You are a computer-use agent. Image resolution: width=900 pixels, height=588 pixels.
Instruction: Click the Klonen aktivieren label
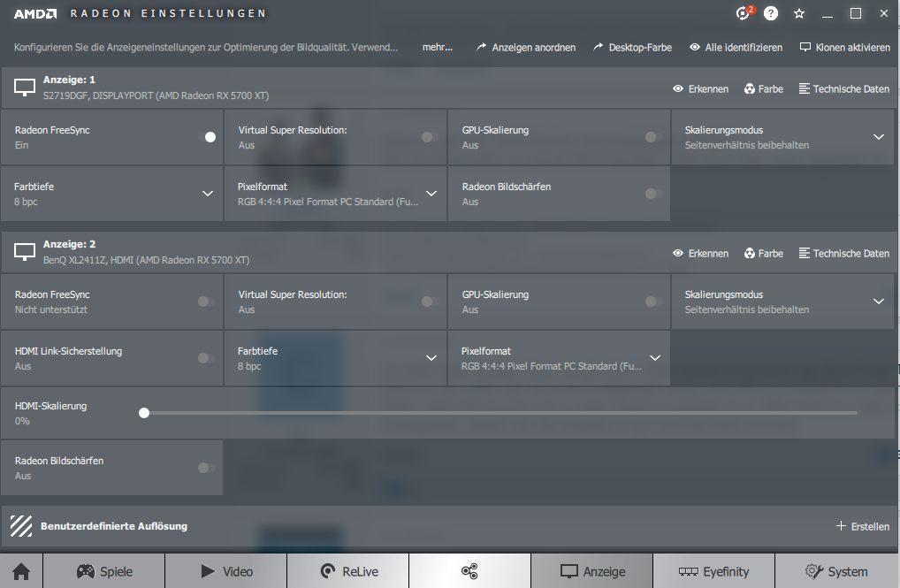[853, 47]
